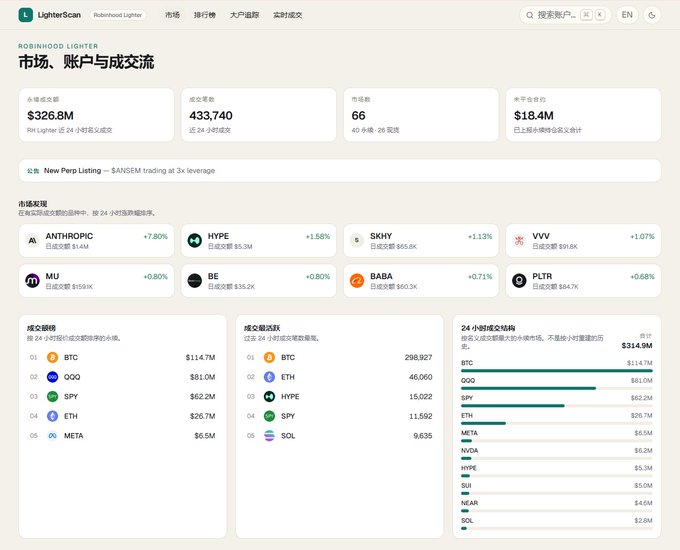Click SOL $2.8M row in structure chart
This screenshot has height=550, width=680.
pos(557,524)
